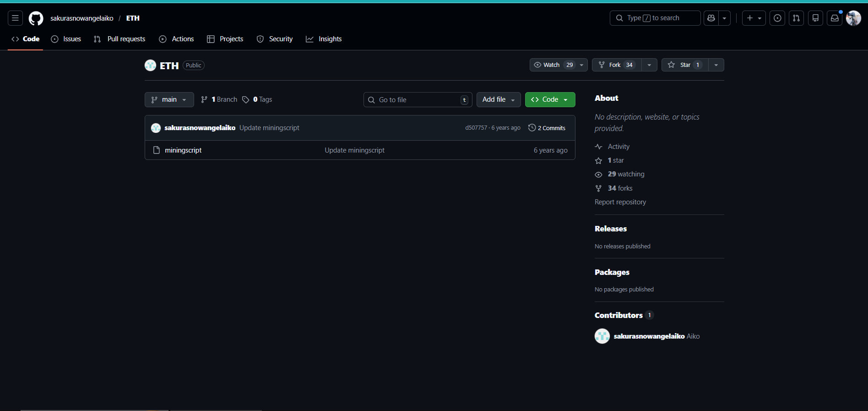Viewport: 868px width, 411px height.
Task: View the 2 Commits history
Action: (x=547, y=128)
